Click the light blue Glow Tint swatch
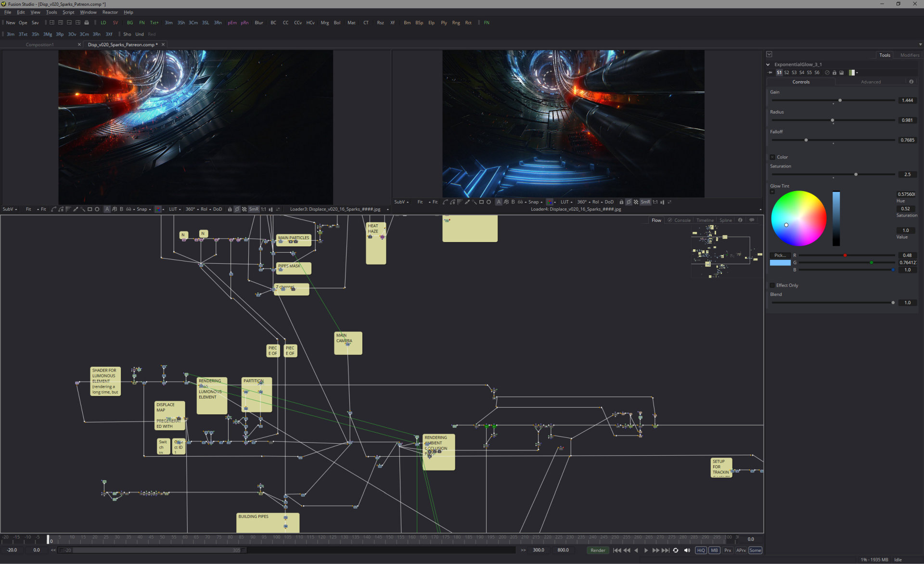This screenshot has height=564, width=924. (x=780, y=263)
